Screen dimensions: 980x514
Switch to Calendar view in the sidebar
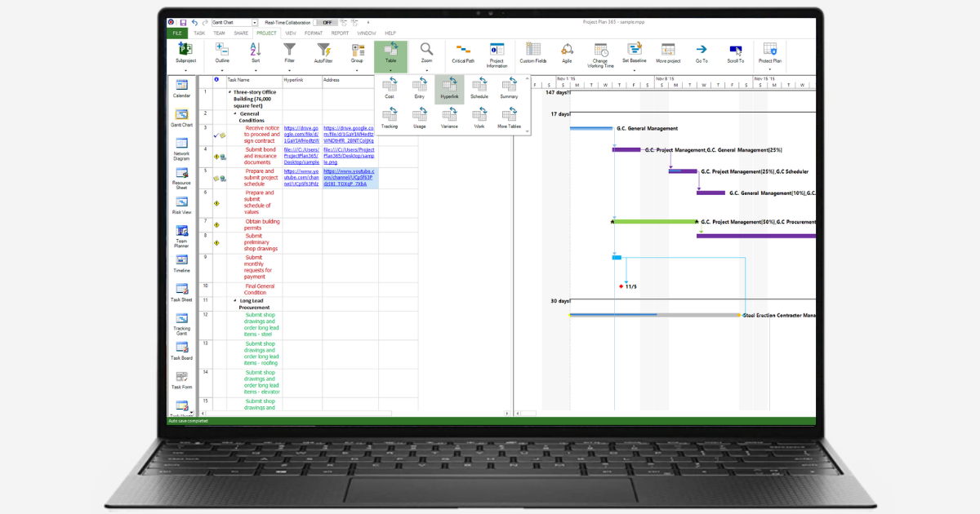pos(181,87)
